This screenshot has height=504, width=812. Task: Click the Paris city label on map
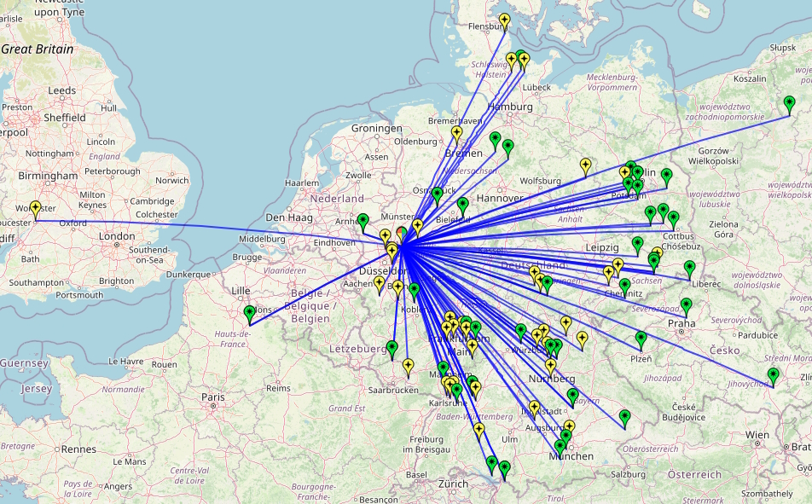(212, 397)
